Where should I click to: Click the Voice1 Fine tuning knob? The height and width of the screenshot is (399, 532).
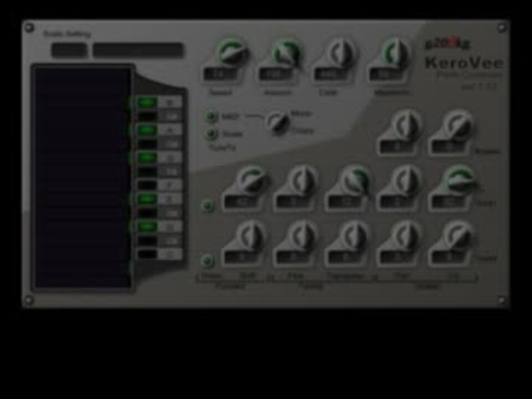(x=303, y=181)
